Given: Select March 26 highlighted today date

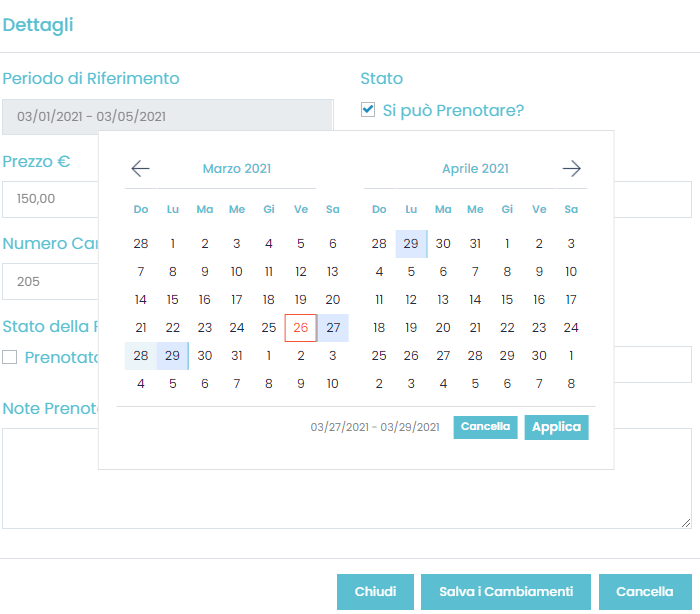Looking at the screenshot, I should (x=301, y=328).
